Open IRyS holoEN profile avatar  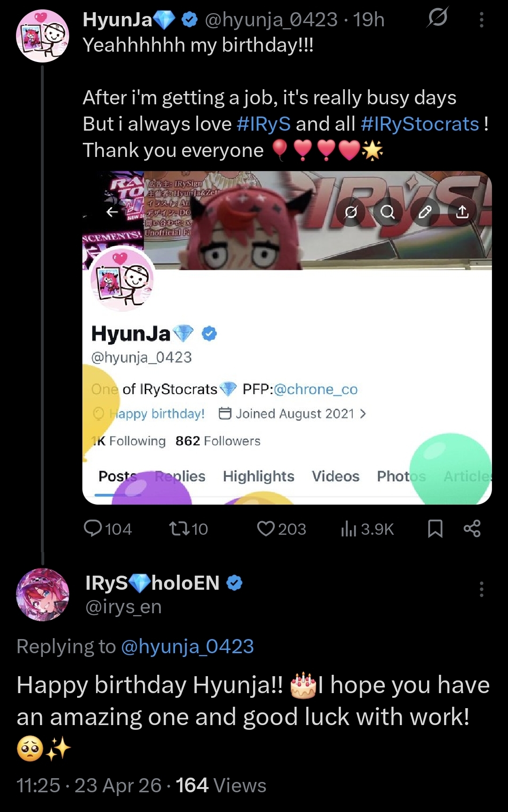[43, 594]
